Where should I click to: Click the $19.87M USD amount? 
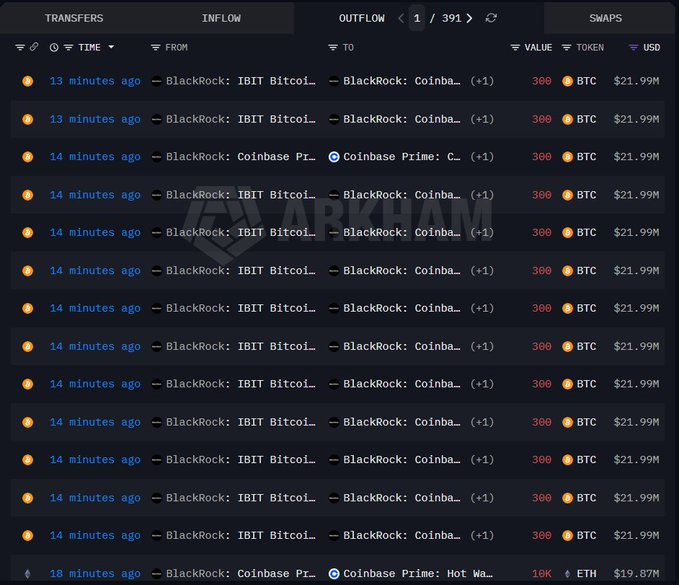coord(636,574)
